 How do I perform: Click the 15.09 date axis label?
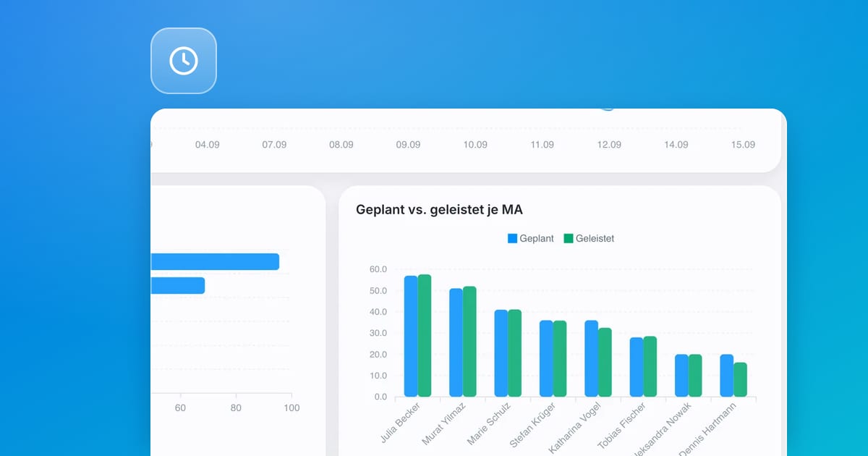click(x=743, y=145)
